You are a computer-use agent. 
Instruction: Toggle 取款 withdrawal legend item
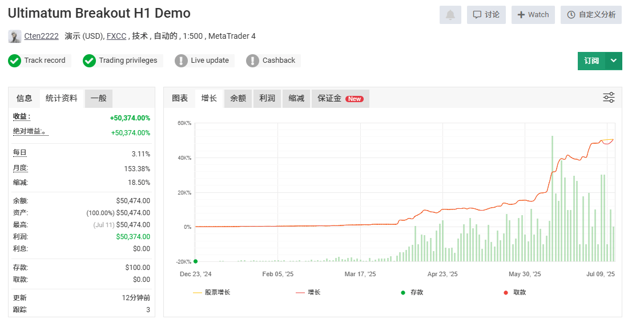tap(514, 293)
